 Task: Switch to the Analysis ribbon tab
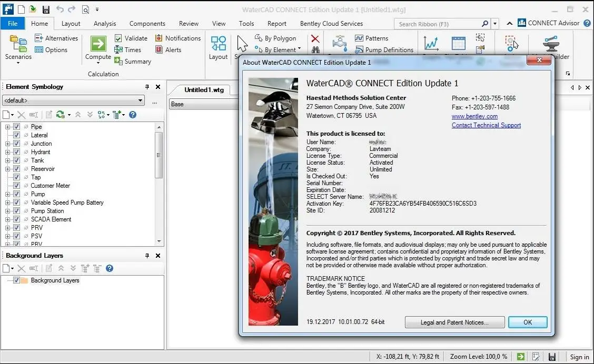105,24
